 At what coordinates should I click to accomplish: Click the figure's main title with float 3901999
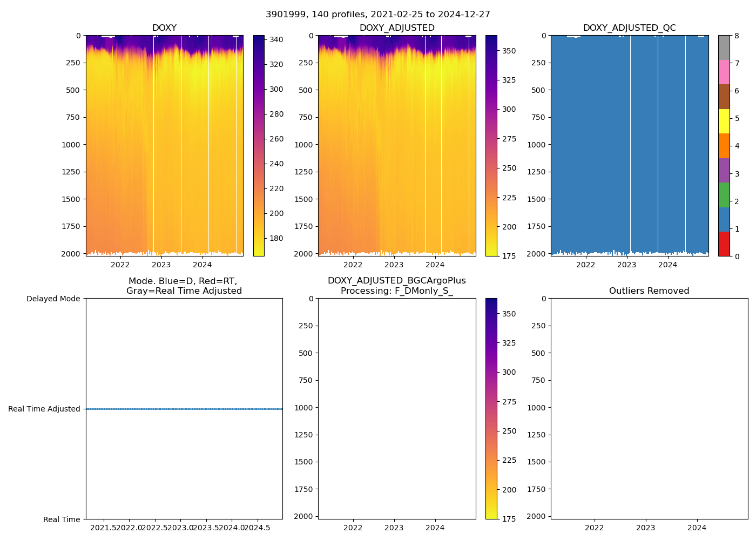(378, 14)
